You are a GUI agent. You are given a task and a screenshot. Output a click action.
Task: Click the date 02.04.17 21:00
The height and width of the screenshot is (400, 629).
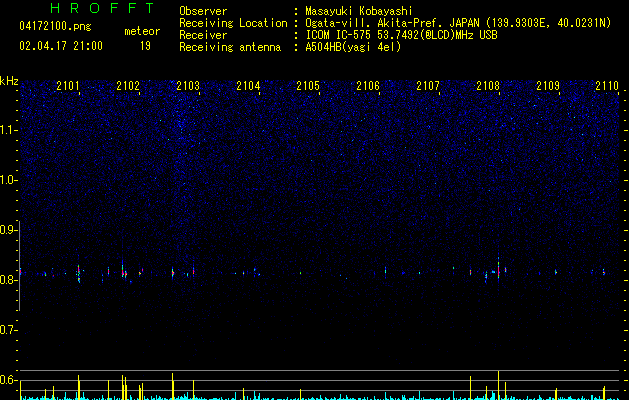[x=61, y=46]
